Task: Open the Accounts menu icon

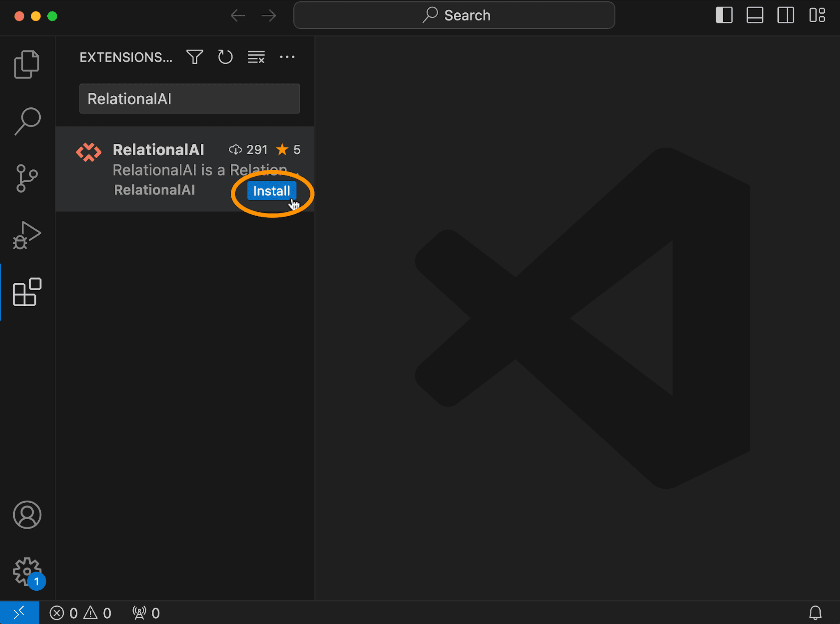Action: tap(27, 515)
